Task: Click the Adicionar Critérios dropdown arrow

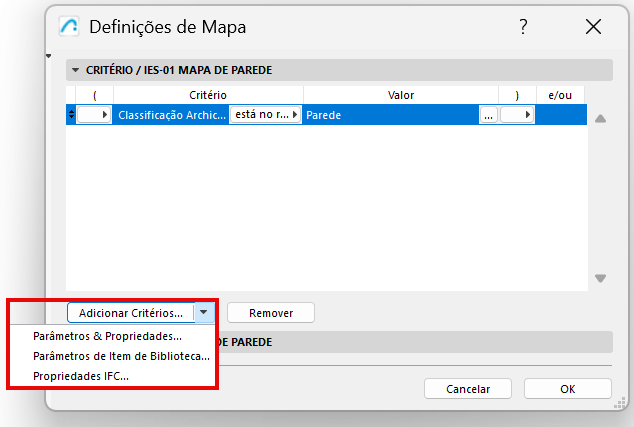Action: pyautogui.click(x=204, y=313)
